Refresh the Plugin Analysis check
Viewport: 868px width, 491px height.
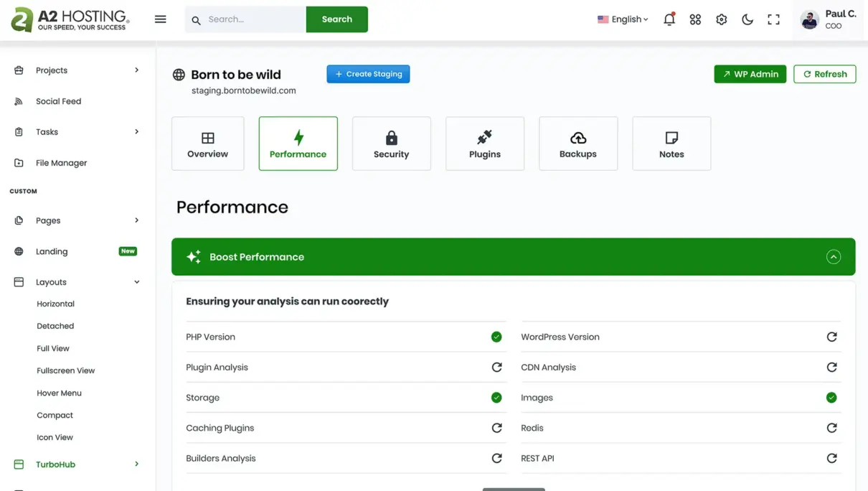click(x=496, y=367)
